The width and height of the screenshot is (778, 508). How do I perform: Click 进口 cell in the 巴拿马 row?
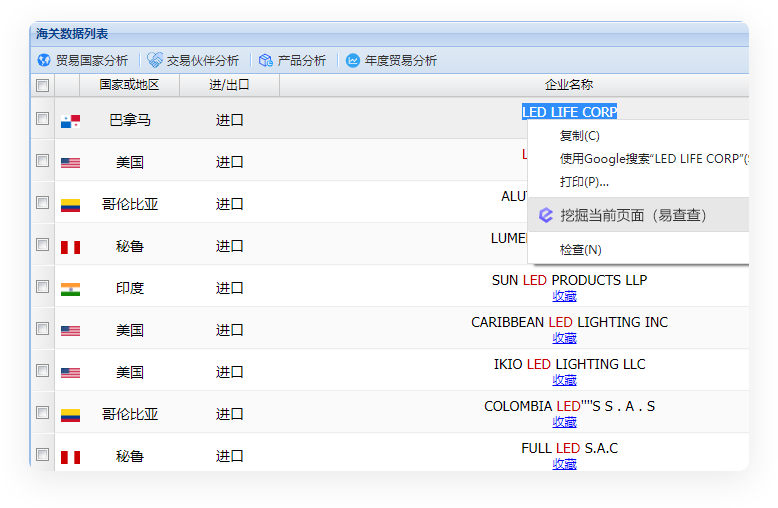229,120
